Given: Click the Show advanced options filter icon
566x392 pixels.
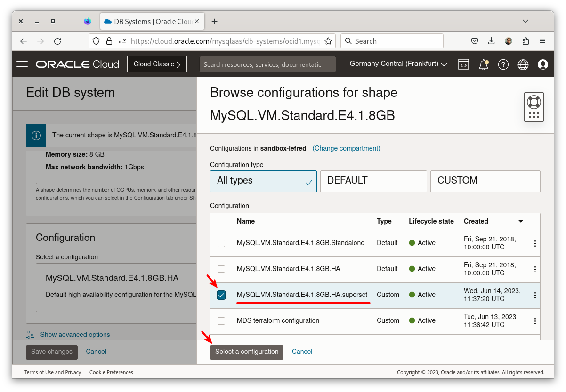Looking at the screenshot, I should [30, 335].
